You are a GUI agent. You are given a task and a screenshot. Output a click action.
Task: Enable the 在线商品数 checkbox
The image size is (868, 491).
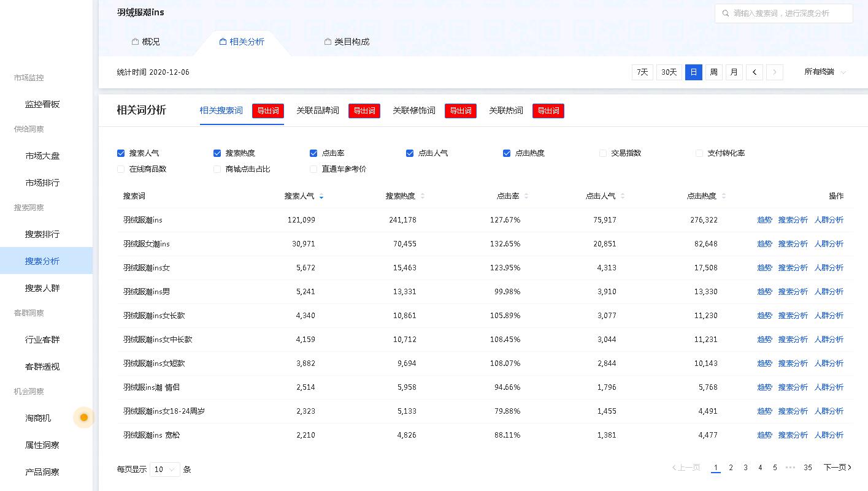click(x=121, y=169)
